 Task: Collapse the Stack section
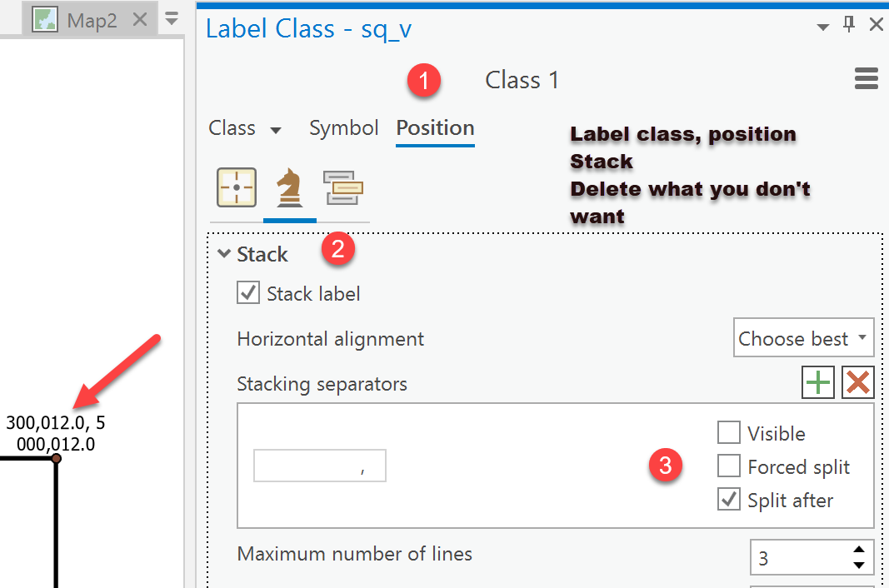coord(224,254)
